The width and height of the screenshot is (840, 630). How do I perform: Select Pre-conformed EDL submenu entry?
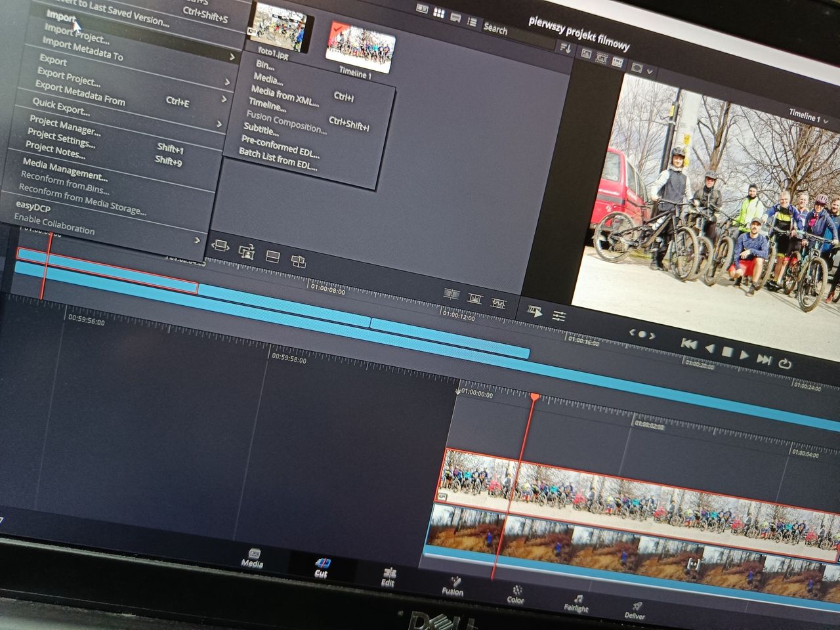[280, 147]
